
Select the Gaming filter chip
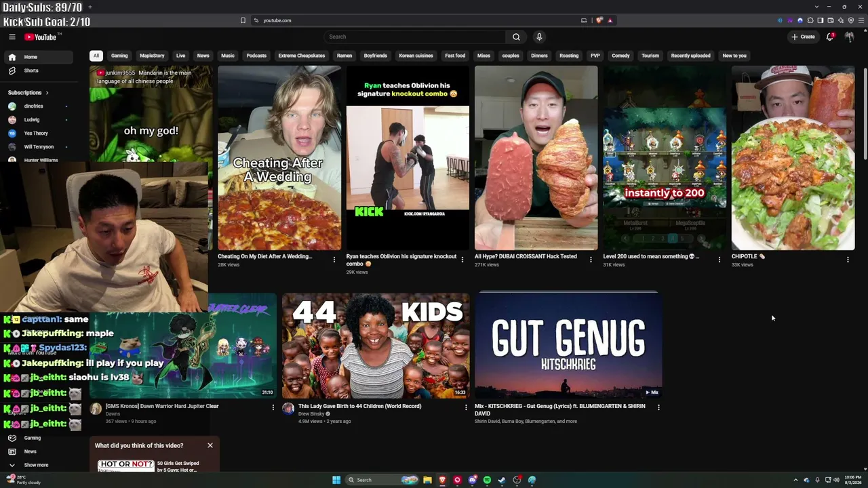tap(119, 56)
